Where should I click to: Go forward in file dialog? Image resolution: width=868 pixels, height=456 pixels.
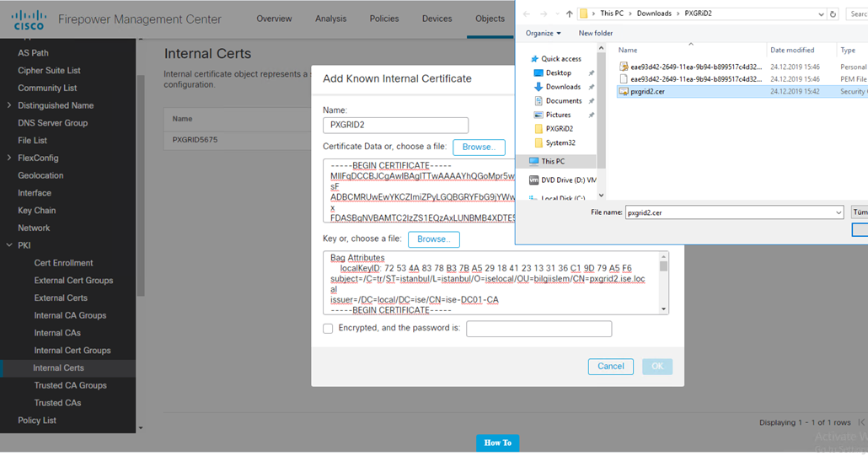coord(544,13)
